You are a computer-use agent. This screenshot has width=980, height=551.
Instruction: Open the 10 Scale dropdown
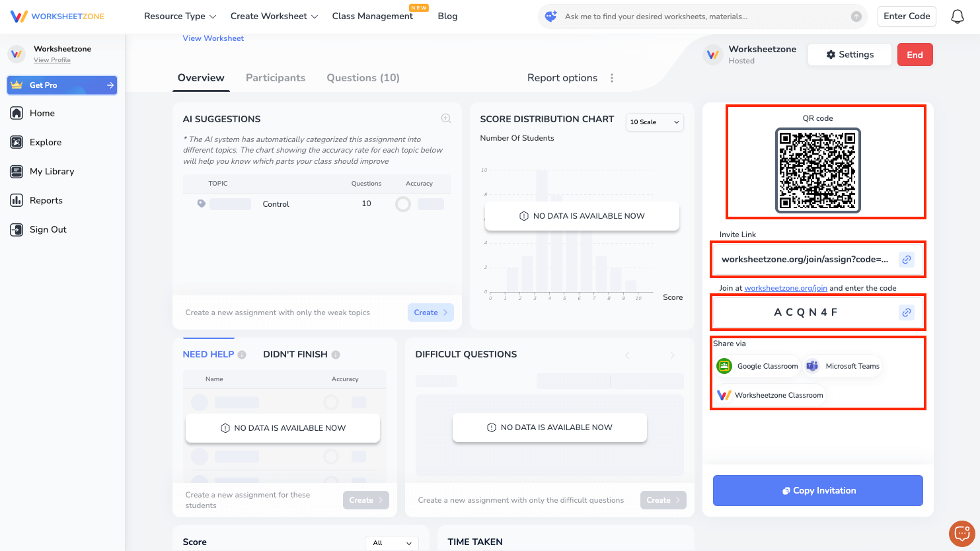pyautogui.click(x=655, y=122)
